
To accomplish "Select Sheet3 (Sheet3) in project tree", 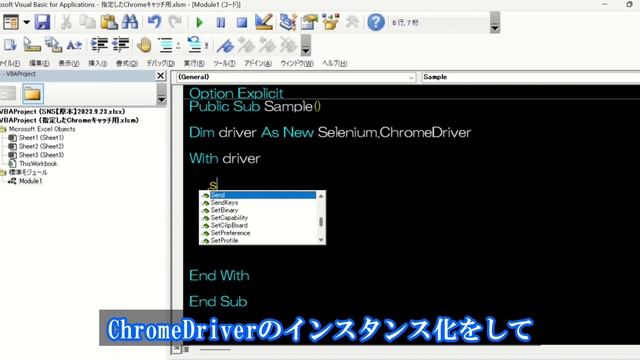I will (x=41, y=155).
